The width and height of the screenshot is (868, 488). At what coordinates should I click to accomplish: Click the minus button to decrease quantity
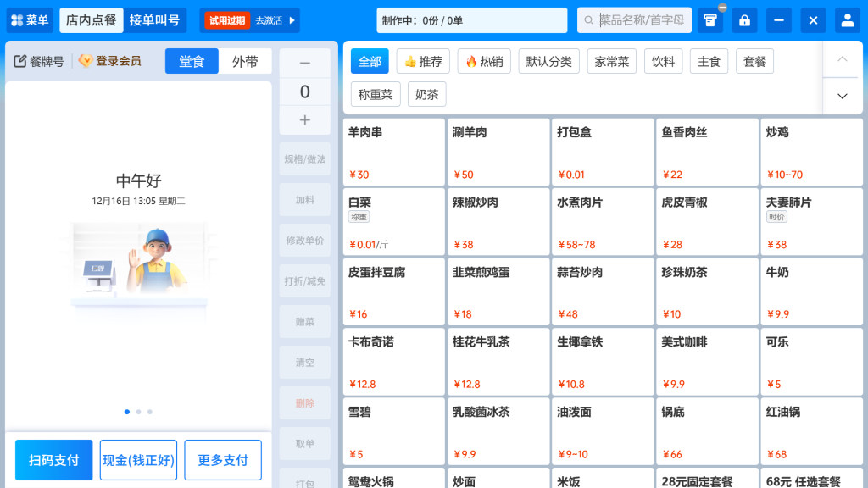coord(305,63)
